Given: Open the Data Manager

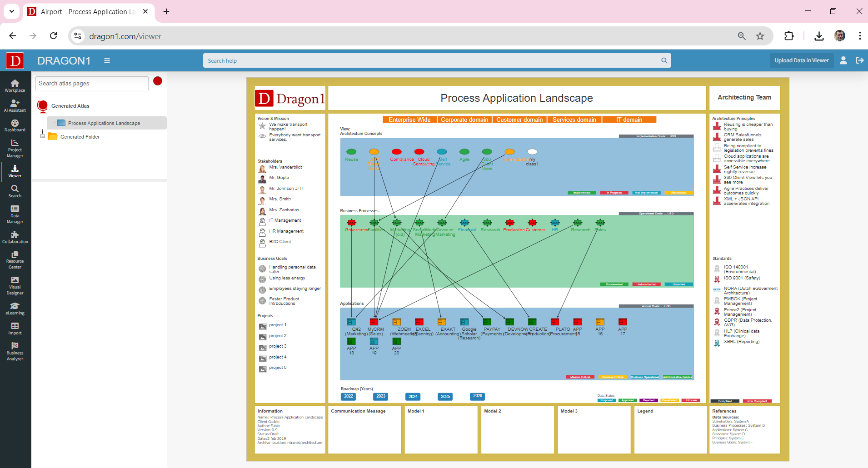Looking at the screenshot, I should pos(15,214).
